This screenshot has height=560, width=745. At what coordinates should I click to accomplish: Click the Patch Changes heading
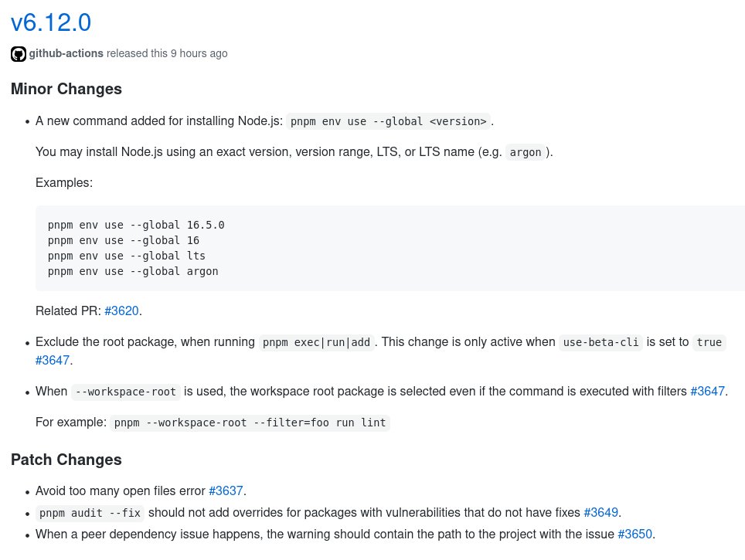(x=66, y=460)
